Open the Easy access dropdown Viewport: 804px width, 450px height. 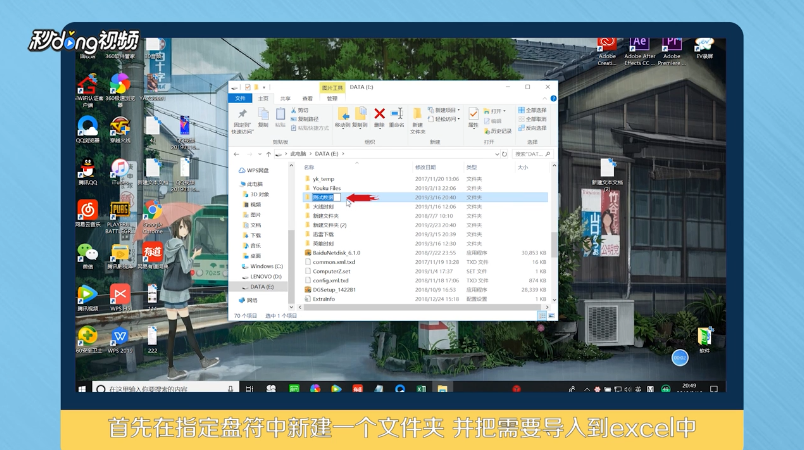[x=444, y=119]
